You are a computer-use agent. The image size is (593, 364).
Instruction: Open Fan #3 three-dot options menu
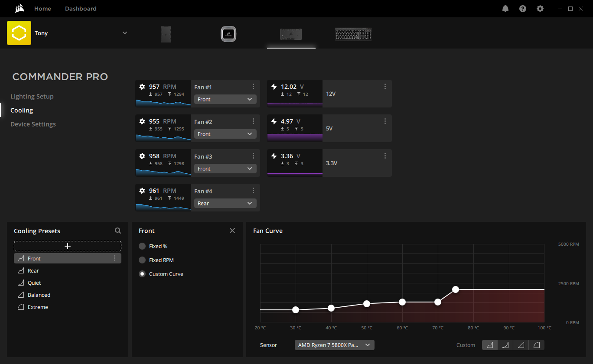click(254, 156)
